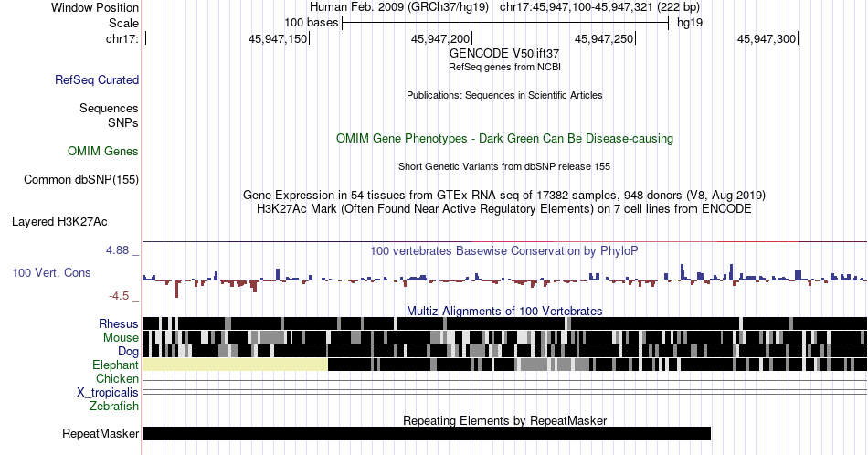The width and height of the screenshot is (868, 455).
Task: Click Multiz Alignments of 100 Vertebrates title
Action: pyautogui.click(x=504, y=311)
